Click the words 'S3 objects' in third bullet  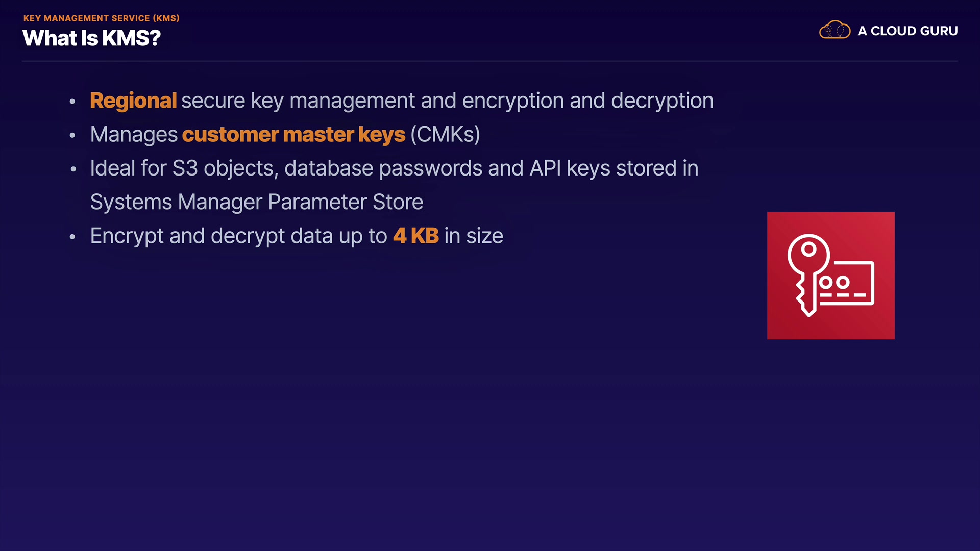pos(225,168)
